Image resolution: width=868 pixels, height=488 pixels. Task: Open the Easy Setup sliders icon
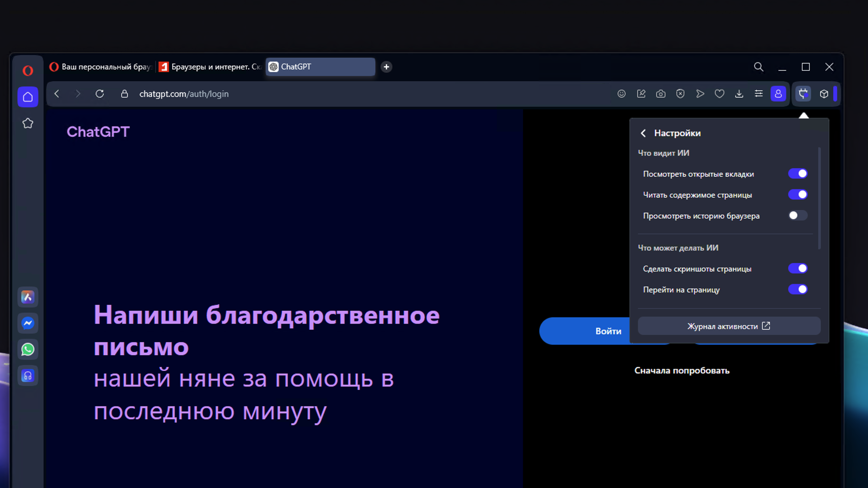759,94
